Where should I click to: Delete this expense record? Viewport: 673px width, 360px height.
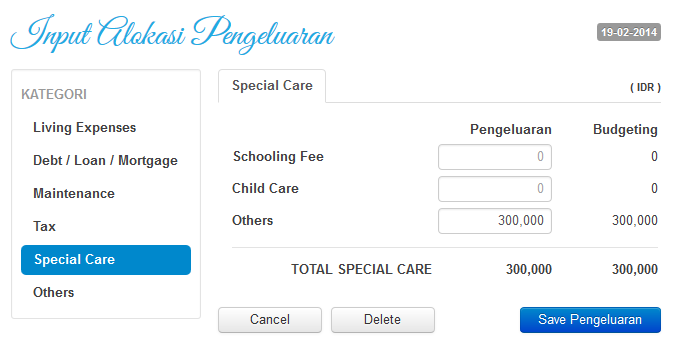pyautogui.click(x=382, y=320)
